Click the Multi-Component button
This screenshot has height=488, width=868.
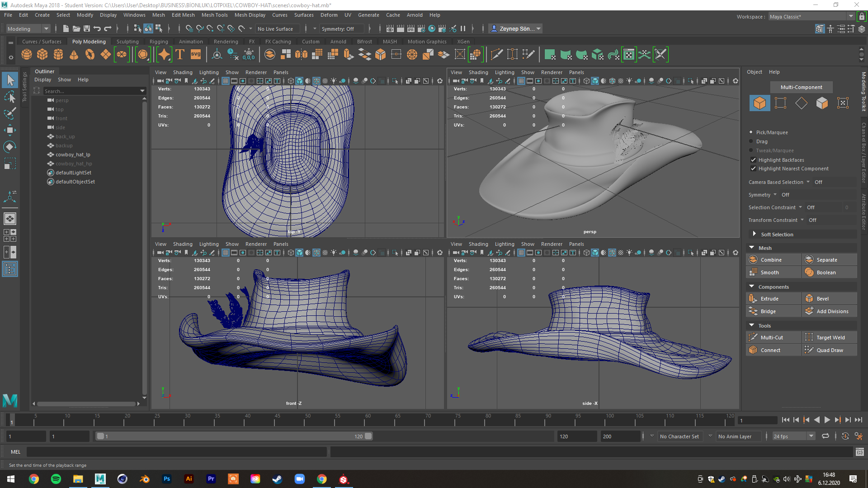801,87
